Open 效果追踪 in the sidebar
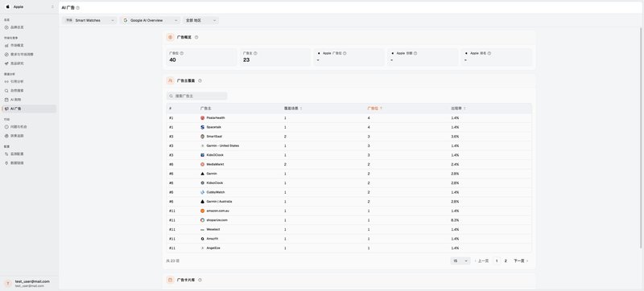This screenshot has height=291, width=644. point(29,136)
